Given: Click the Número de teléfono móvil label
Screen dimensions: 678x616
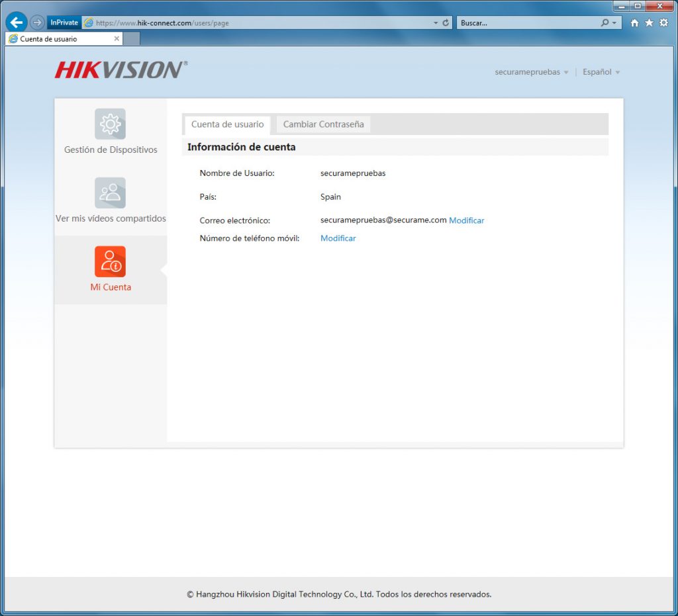Looking at the screenshot, I should pos(250,238).
